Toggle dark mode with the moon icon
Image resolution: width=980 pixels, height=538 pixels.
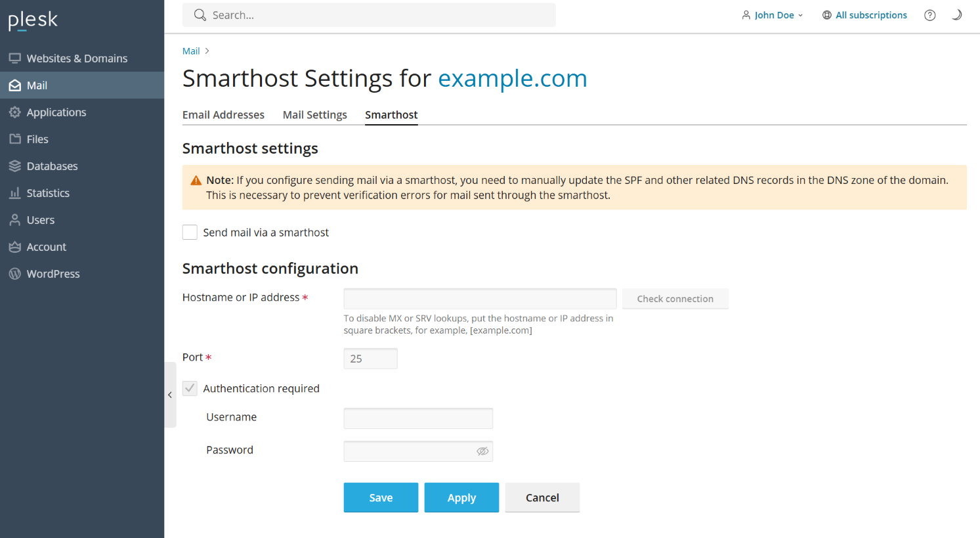pos(956,15)
